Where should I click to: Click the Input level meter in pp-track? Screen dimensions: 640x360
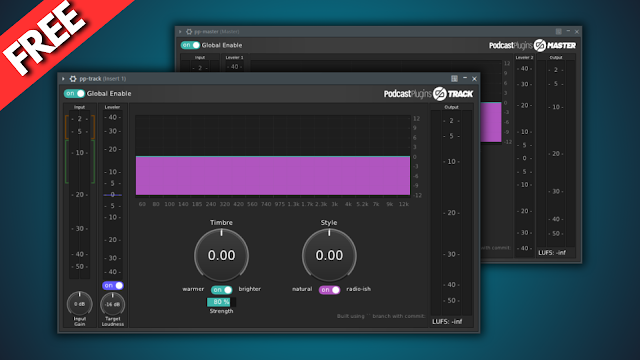tap(80, 195)
